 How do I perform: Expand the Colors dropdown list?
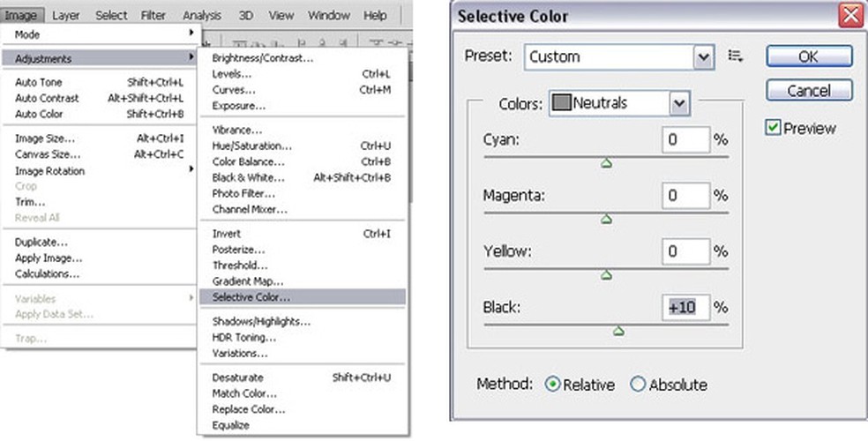(677, 104)
